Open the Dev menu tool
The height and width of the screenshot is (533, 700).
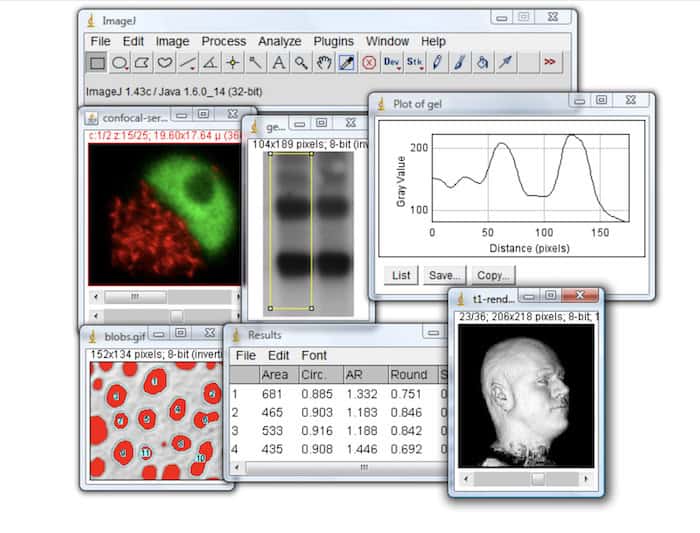(392, 63)
